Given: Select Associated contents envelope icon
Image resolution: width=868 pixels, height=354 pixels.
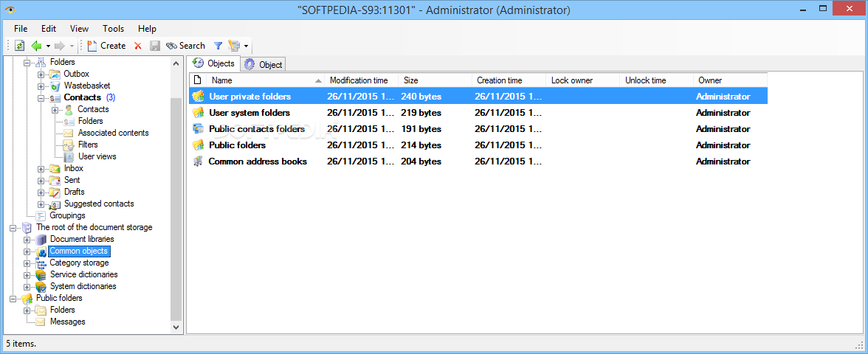Looking at the screenshot, I should (x=69, y=133).
